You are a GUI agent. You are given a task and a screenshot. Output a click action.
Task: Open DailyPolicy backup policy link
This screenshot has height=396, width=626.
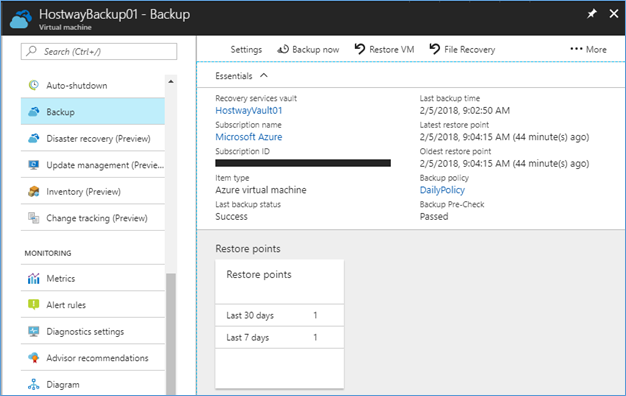pyautogui.click(x=442, y=190)
